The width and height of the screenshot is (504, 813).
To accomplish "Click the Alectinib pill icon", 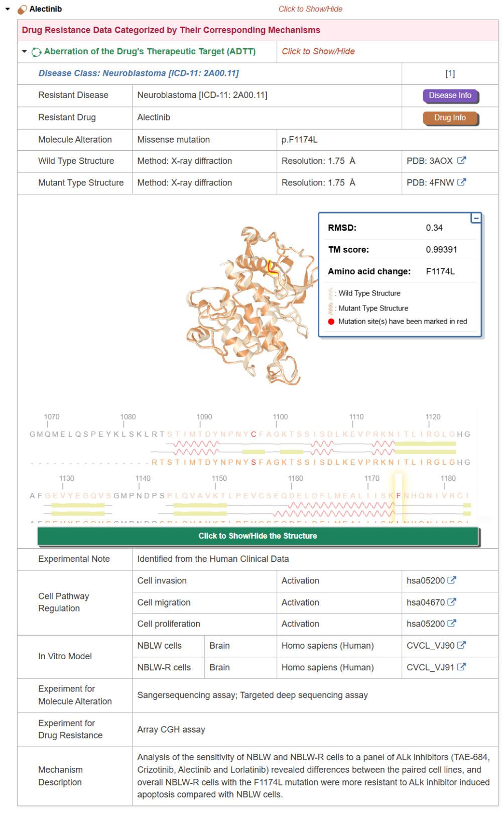I will pyautogui.click(x=22, y=10).
